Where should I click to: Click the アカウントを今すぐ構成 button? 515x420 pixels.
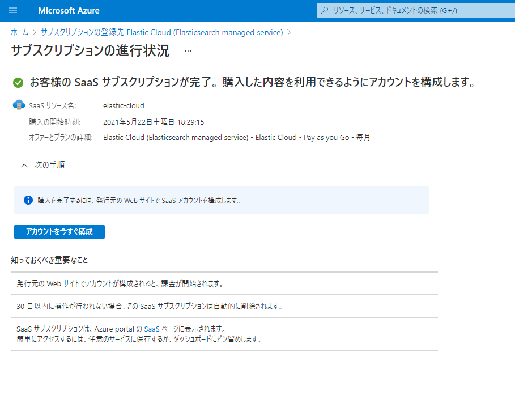59,231
